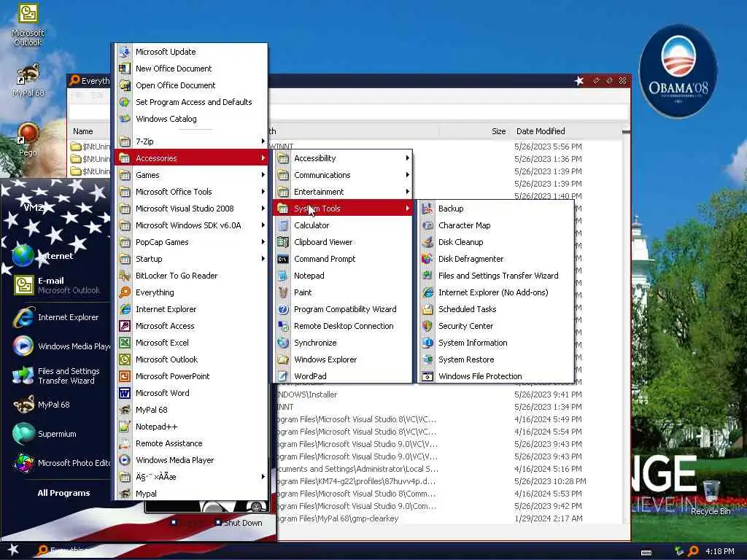The height and width of the screenshot is (560, 747).
Task: Expand Microsoft Windows SDK v6.0A submenu
Action: click(191, 225)
